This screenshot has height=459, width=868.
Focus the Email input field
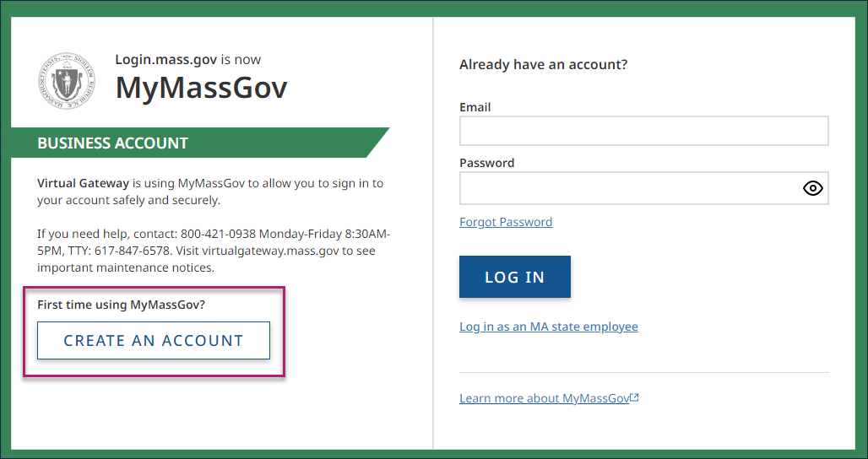(x=643, y=131)
